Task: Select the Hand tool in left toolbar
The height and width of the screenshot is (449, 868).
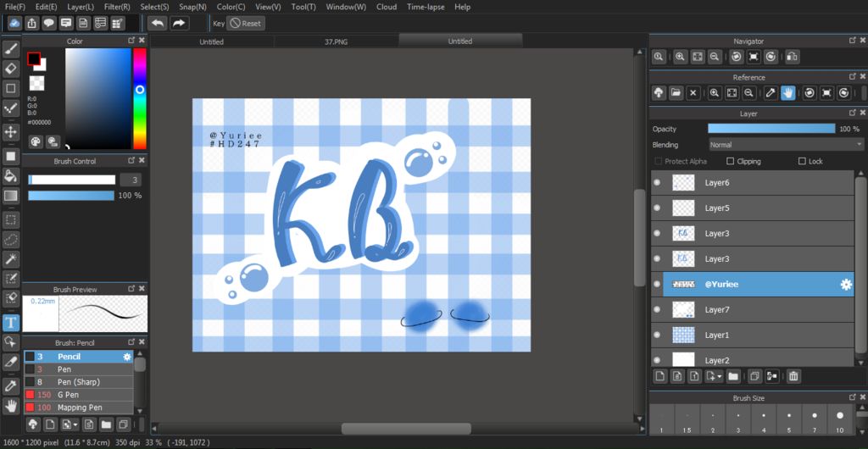Action: (x=11, y=407)
